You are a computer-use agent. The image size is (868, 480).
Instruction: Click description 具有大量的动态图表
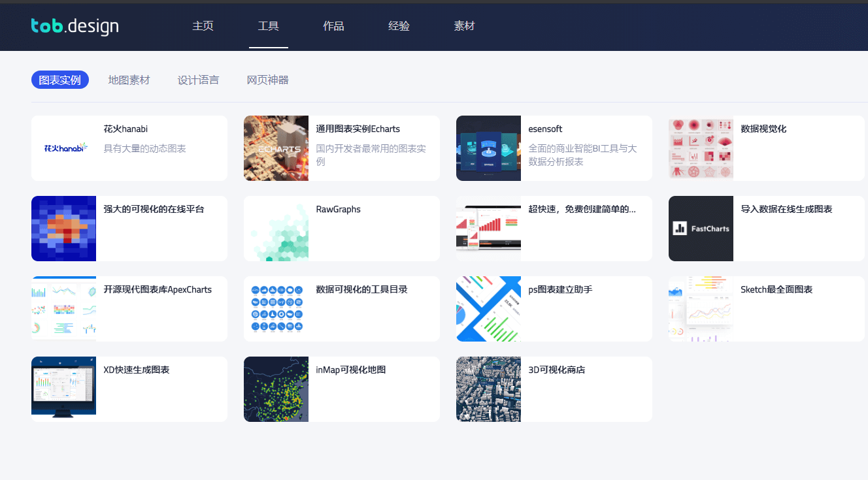click(x=144, y=148)
